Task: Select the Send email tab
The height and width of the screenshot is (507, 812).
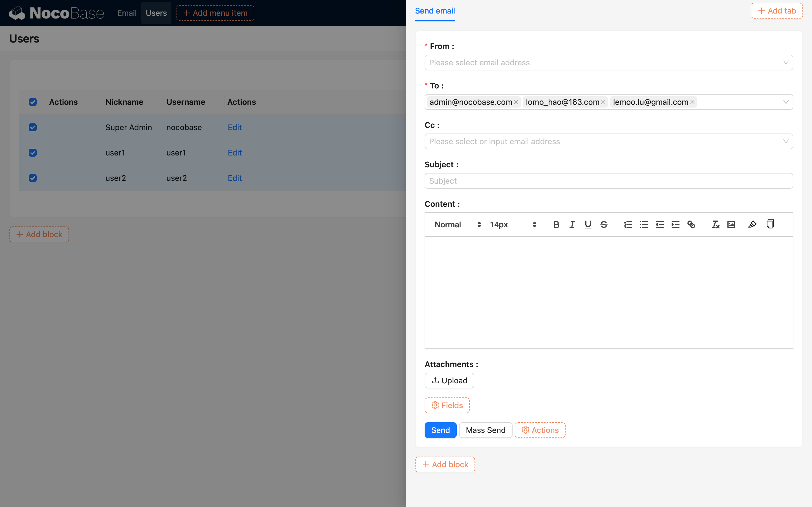Action: point(434,11)
